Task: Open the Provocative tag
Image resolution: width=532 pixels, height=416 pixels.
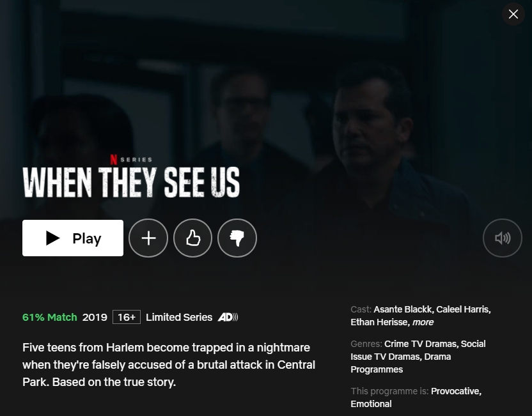Action: [456, 391]
